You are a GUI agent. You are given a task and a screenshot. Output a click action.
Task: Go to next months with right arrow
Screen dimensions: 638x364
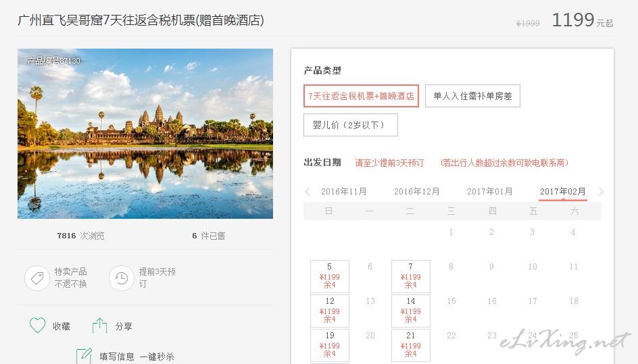click(x=601, y=192)
